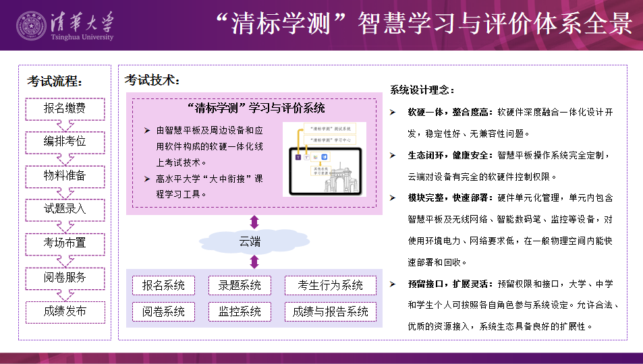Click the white T app icon on tablet
Screen dimensions: 643x364
307,157
